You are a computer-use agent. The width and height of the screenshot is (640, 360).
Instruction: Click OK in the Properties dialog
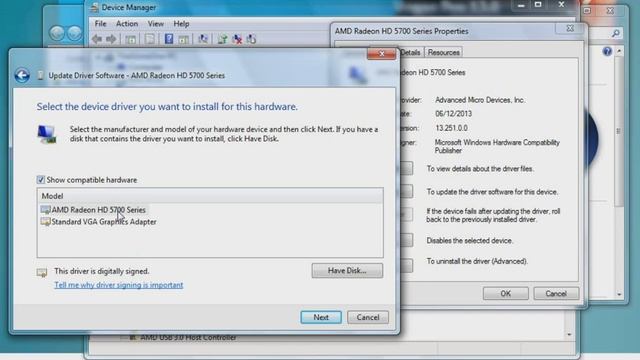tap(506, 293)
